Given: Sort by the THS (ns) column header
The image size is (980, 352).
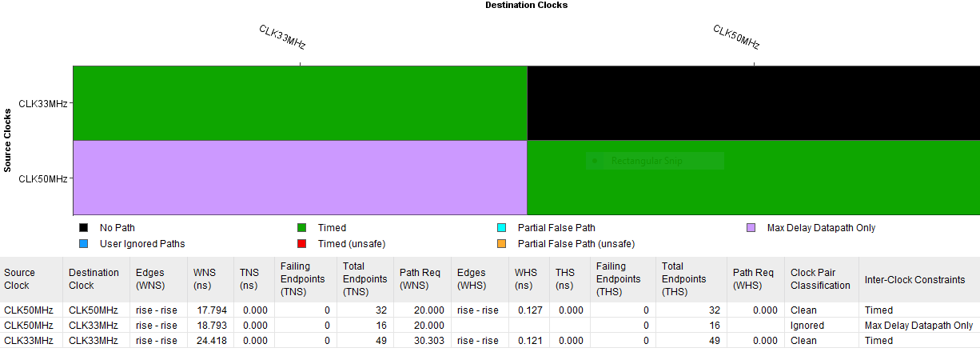Looking at the screenshot, I should pos(570,279).
